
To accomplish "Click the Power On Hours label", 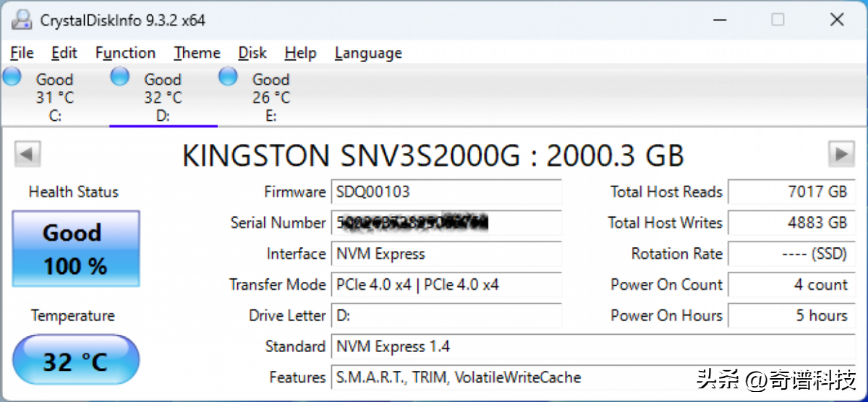I will 666,315.
